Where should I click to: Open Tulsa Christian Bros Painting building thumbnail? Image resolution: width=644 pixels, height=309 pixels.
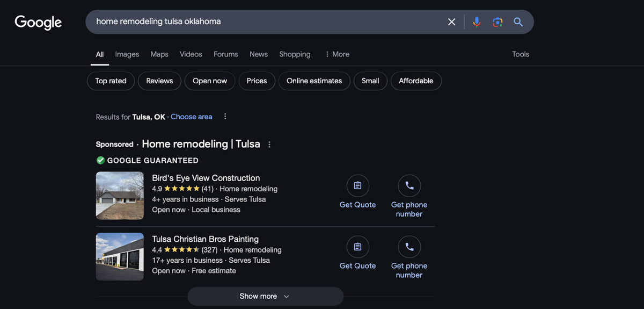[x=120, y=257]
